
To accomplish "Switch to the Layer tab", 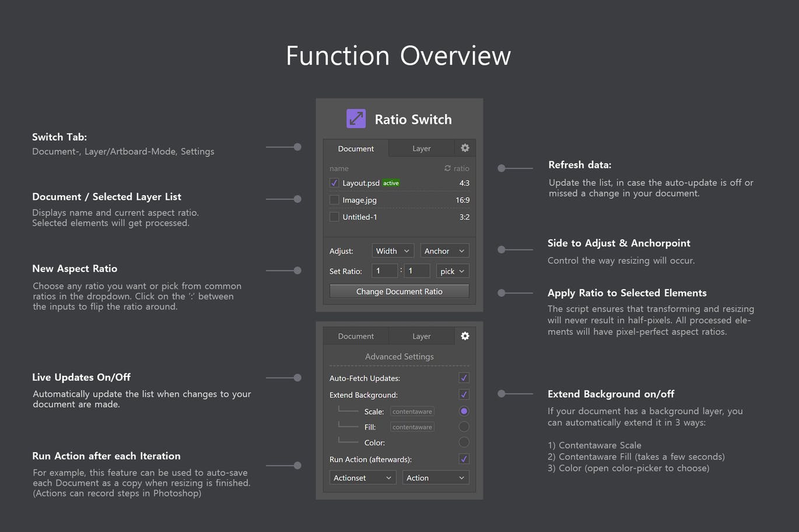I will 421,148.
